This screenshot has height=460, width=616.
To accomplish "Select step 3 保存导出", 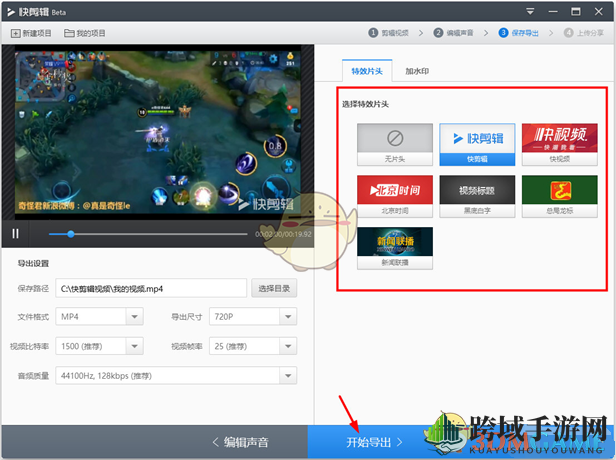I will pyautogui.click(x=519, y=33).
